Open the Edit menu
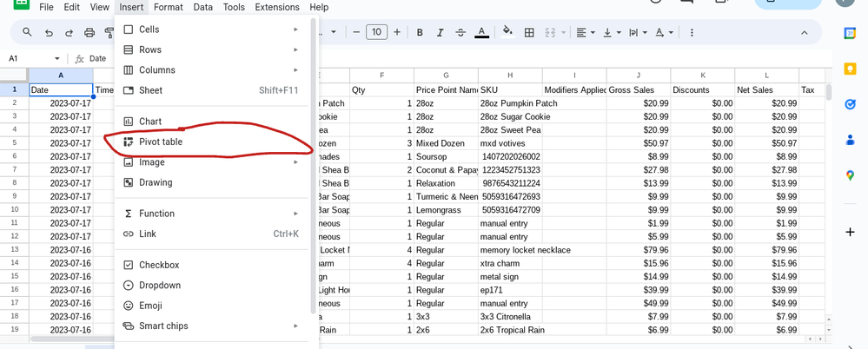Viewport: 868px width, 349px height. 71,7
